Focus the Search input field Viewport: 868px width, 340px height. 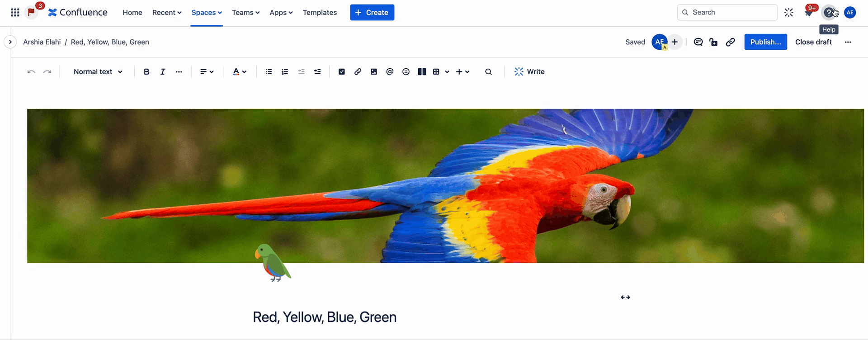[727, 12]
